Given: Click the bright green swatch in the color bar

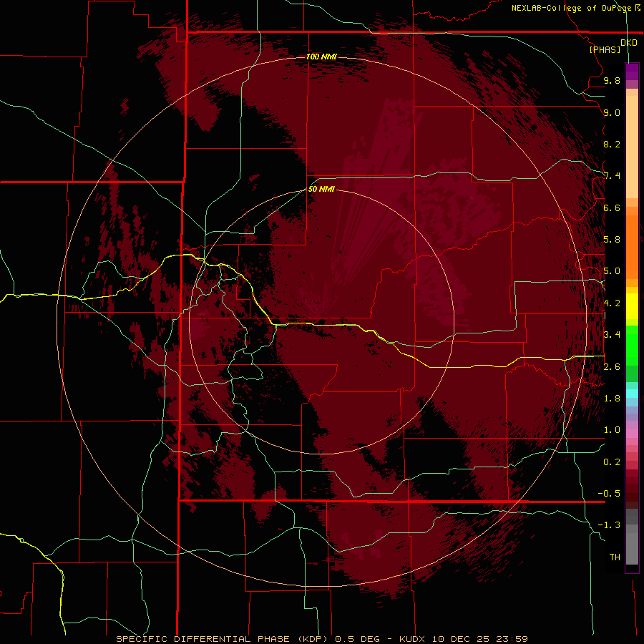Looking at the screenshot, I should click(x=632, y=346).
